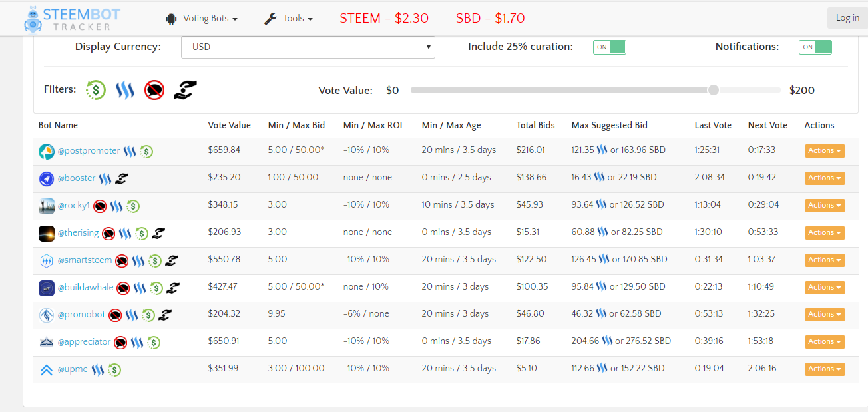Open the Actions dropdown for @promobot
The height and width of the screenshot is (412, 868).
(x=825, y=315)
